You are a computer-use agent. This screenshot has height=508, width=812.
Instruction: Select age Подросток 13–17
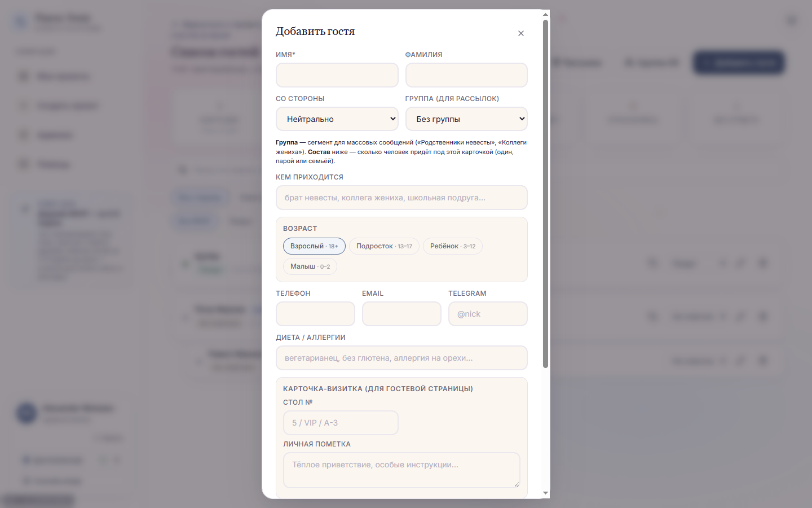[x=384, y=246]
